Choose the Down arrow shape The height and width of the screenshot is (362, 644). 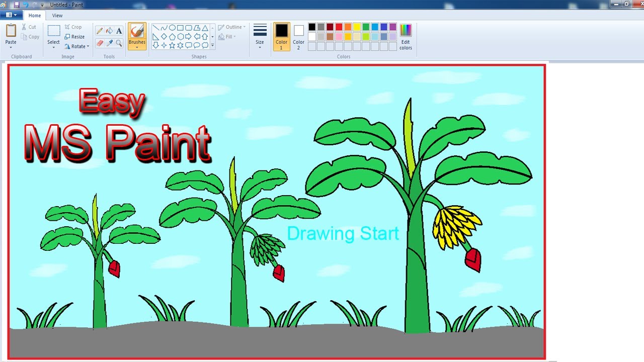156,45
